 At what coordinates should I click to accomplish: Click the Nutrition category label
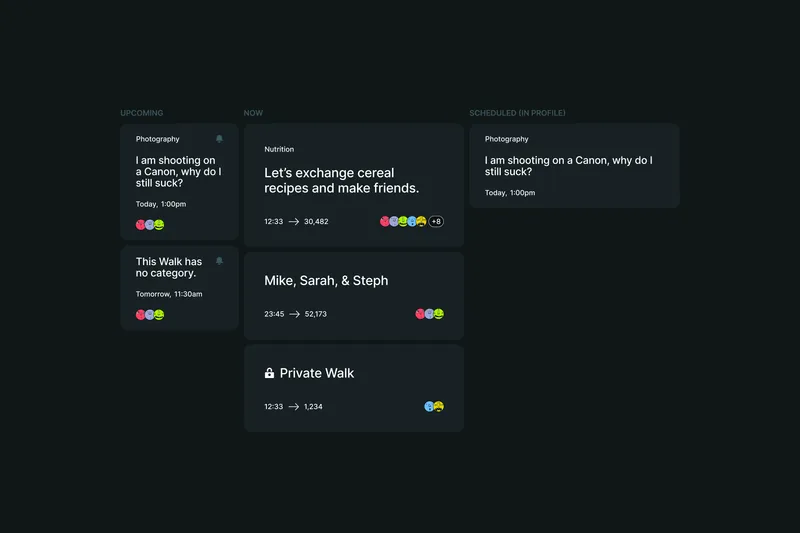click(279, 149)
